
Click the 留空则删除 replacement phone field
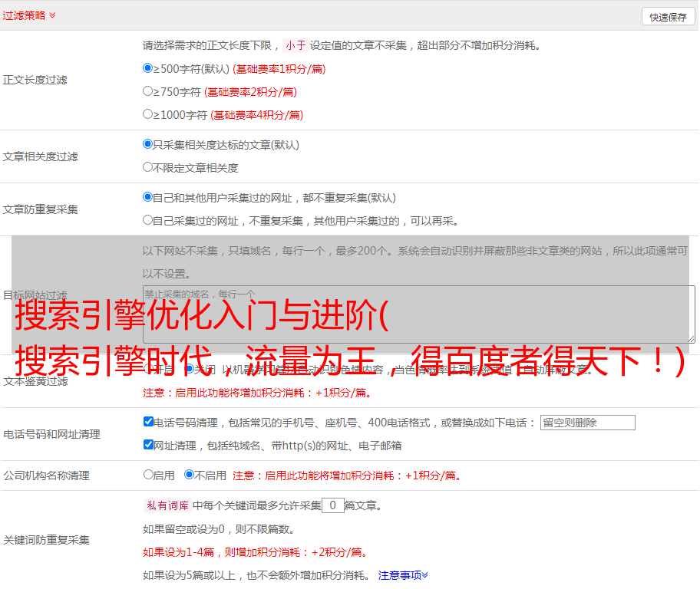point(587,423)
